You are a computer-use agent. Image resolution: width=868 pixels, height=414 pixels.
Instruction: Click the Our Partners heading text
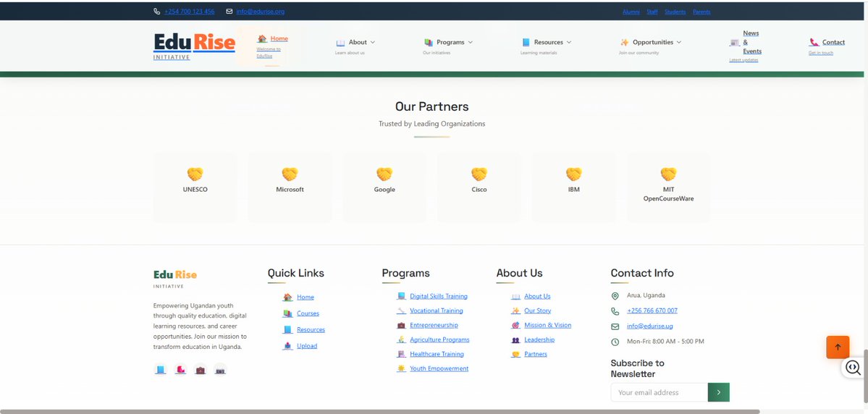(431, 107)
